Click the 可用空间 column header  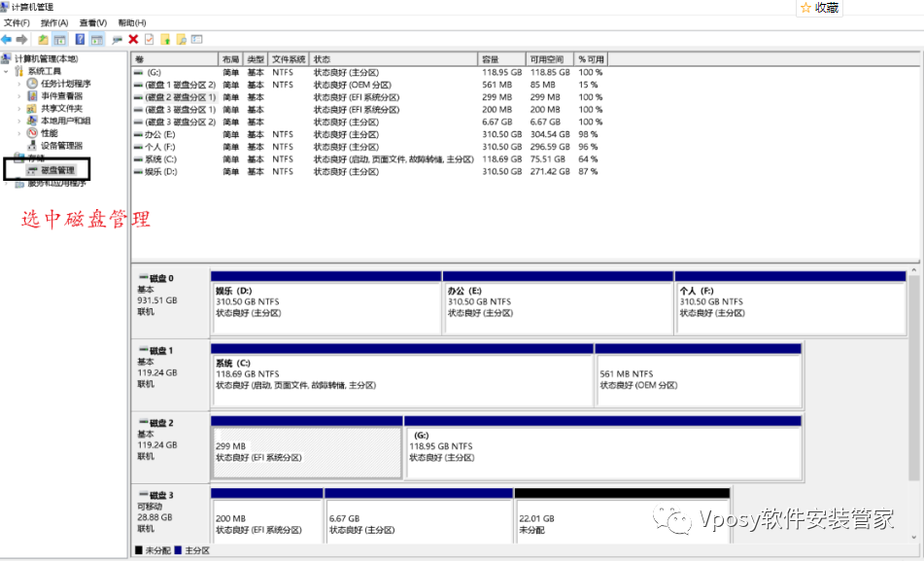[x=549, y=59]
